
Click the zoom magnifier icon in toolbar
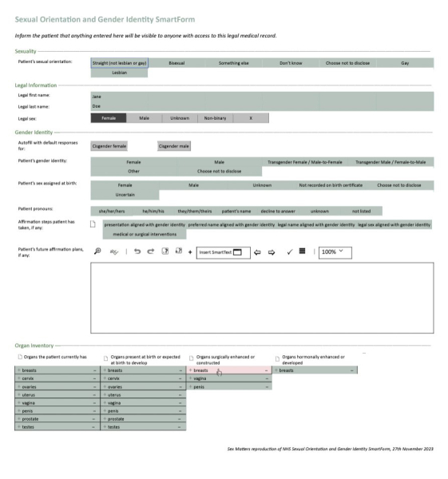point(97,251)
